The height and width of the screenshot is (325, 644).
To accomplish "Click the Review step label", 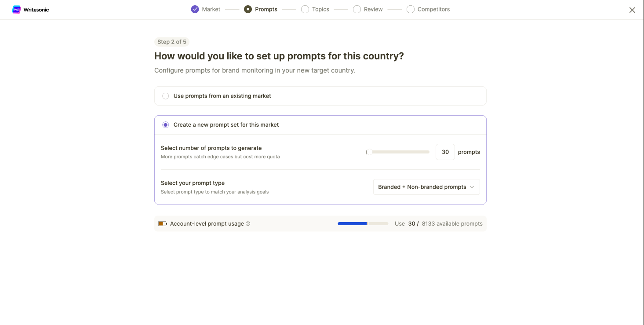I will (373, 9).
